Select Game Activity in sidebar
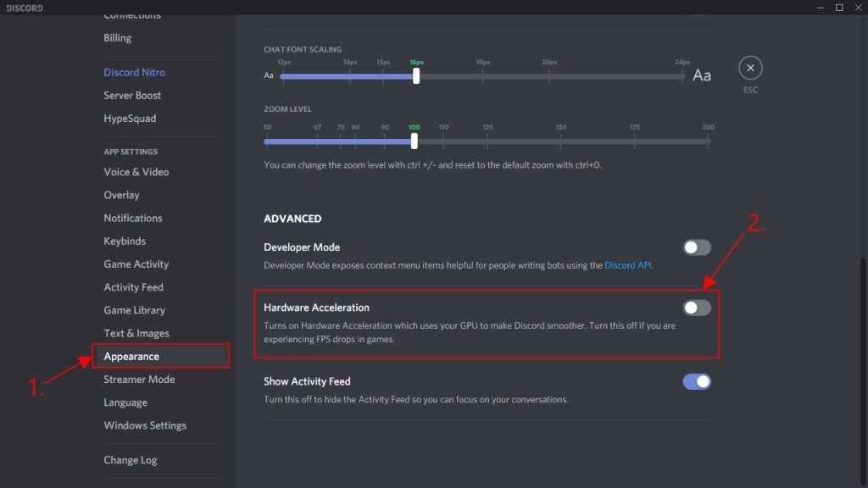This screenshot has width=868, height=488. [136, 264]
